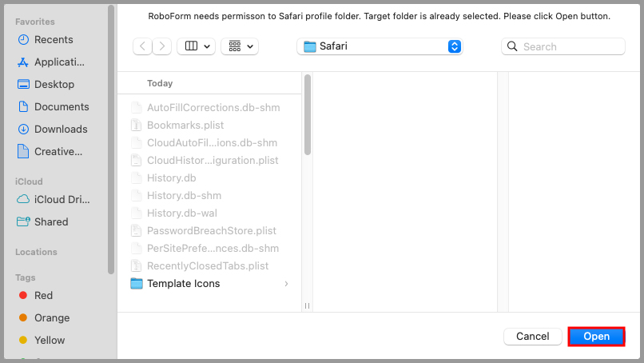Expand Template Icons with its chevron
This screenshot has height=363, width=644.
pyautogui.click(x=286, y=284)
